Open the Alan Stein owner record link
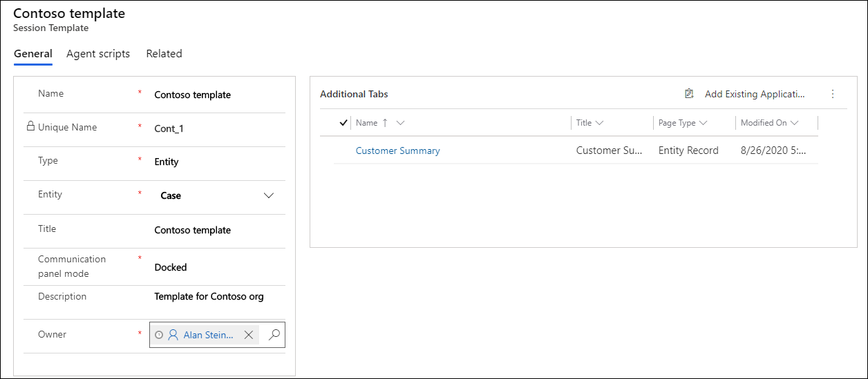Image resolution: width=868 pixels, height=379 pixels. point(208,335)
